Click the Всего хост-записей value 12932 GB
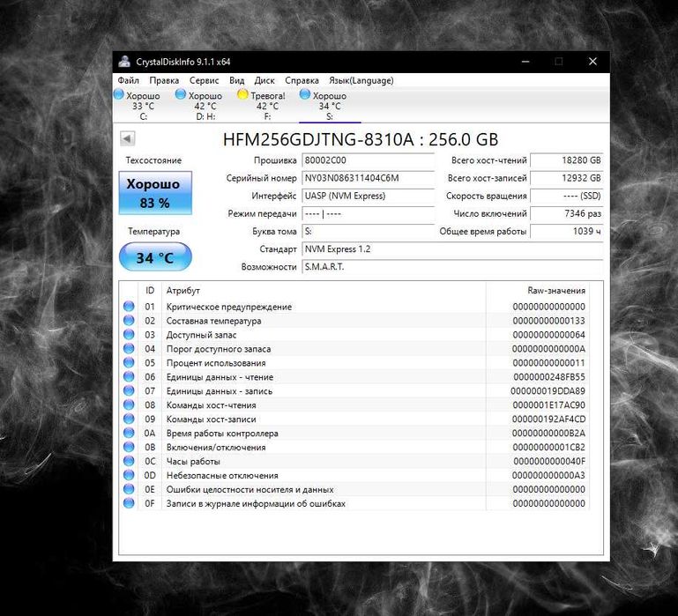678x616 pixels. 566,178
